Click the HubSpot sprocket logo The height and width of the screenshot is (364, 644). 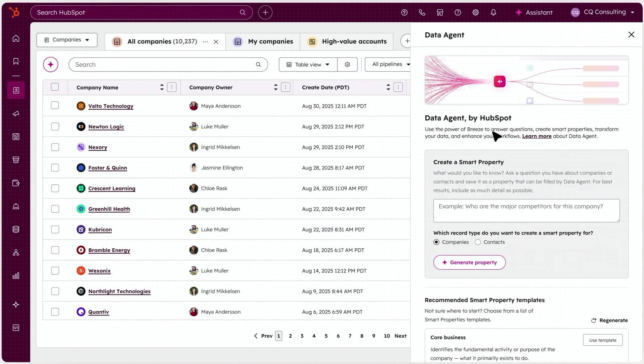click(x=14, y=13)
